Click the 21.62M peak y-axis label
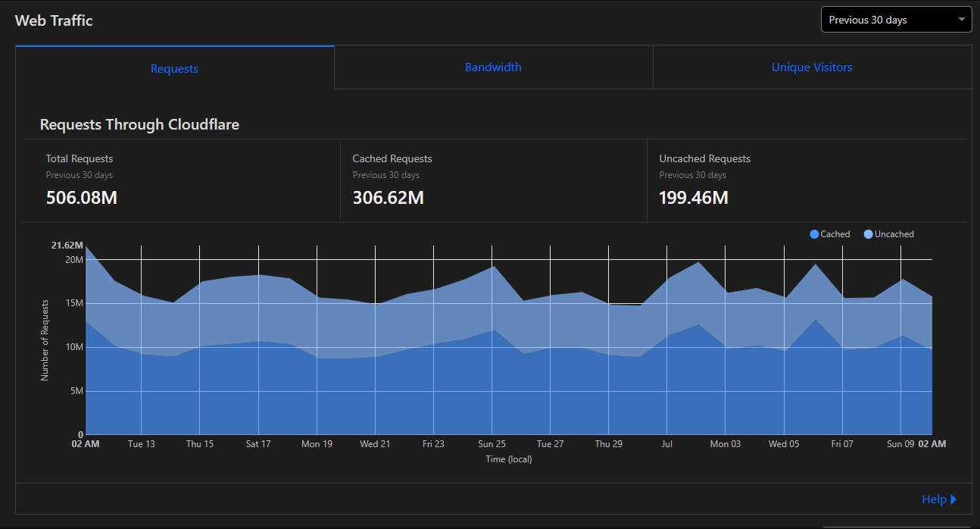 click(67, 246)
